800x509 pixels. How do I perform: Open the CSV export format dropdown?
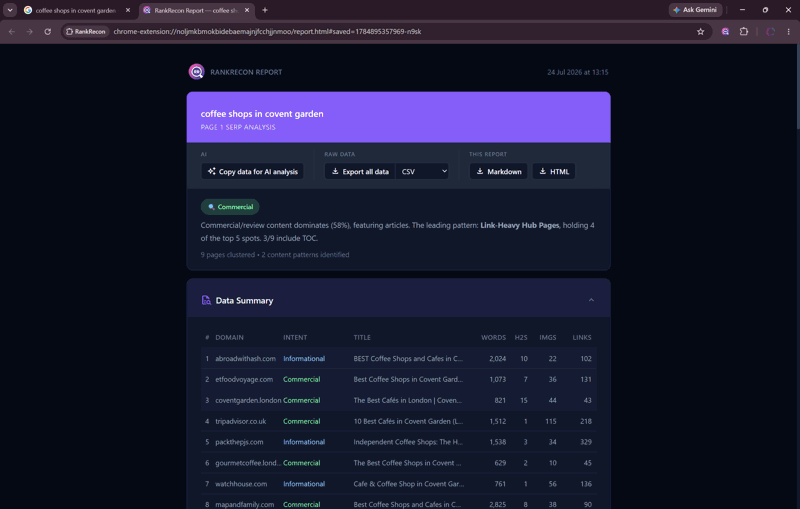(x=423, y=171)
